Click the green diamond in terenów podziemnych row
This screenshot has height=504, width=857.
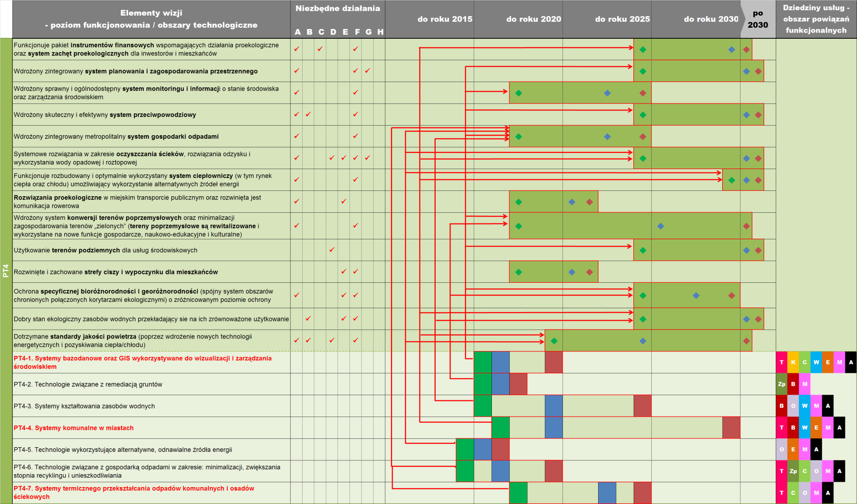coord(643,250)
